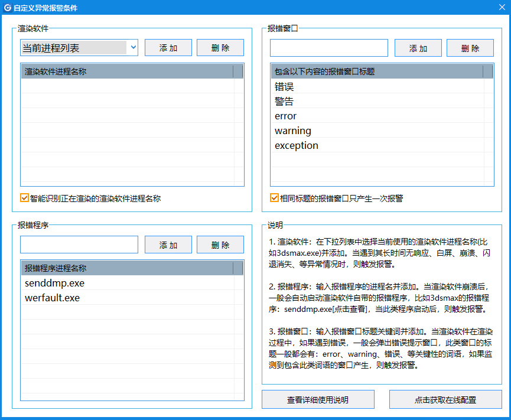Screen dimensions: 511x420
Task: Focus the 报错窗口 keyword input field
Action: pos(329,48)
